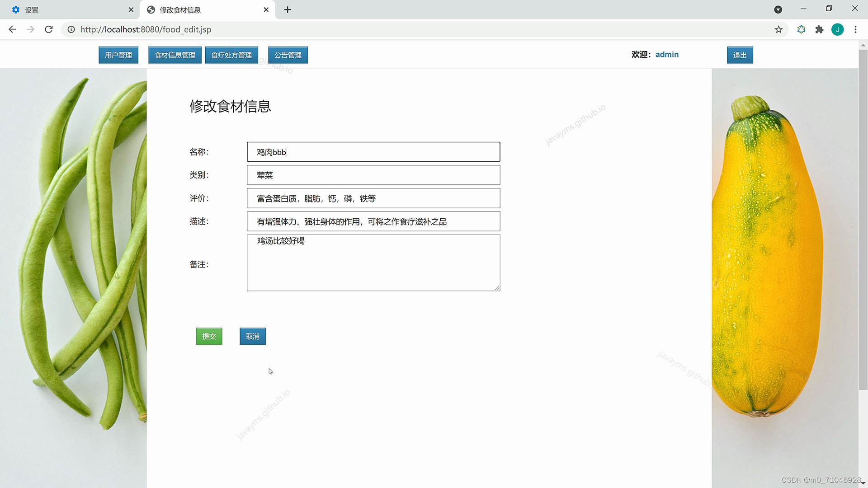
Task: Click the 退出 logout button
Action: pos(740,55)
